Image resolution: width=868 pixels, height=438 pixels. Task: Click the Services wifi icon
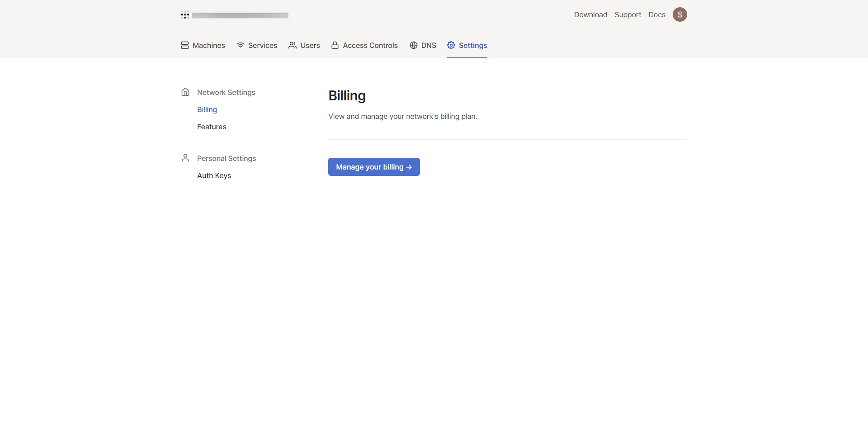pos(241,45)
